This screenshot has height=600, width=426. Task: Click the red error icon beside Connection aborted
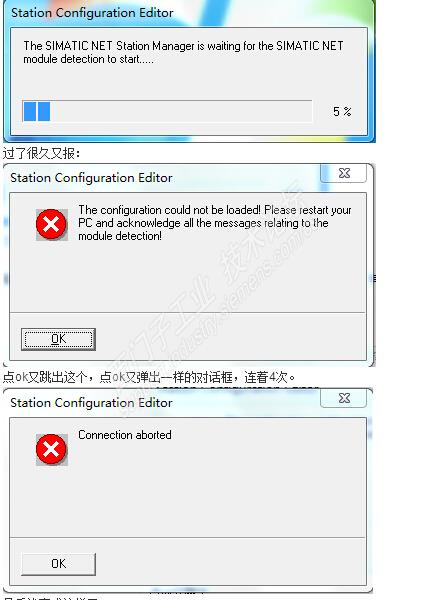point(52,450)
